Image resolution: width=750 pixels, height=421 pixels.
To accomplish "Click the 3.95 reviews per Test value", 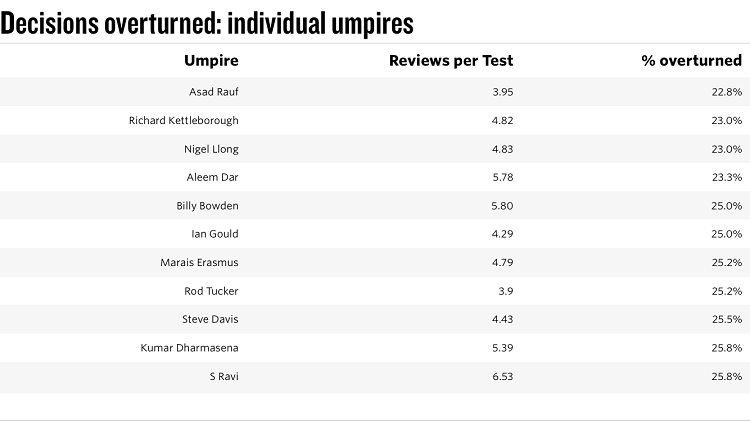I will pyautogui.click(x=499, y=92).
